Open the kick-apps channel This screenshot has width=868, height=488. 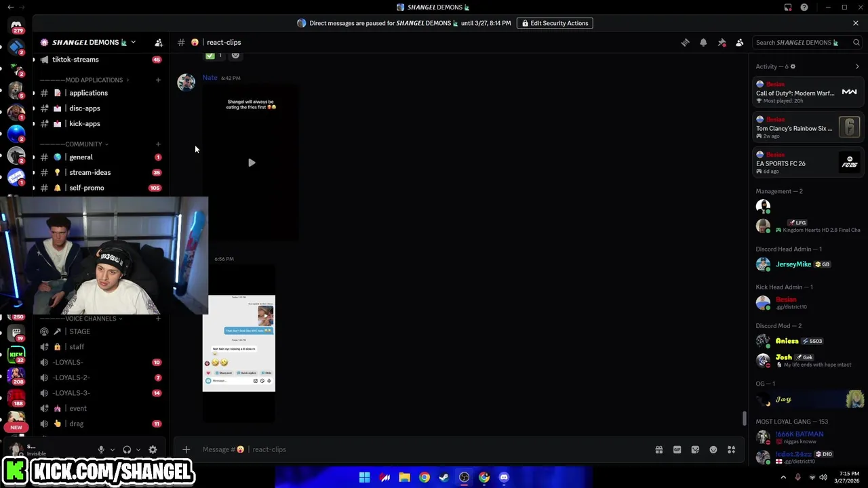click(100, 124)
